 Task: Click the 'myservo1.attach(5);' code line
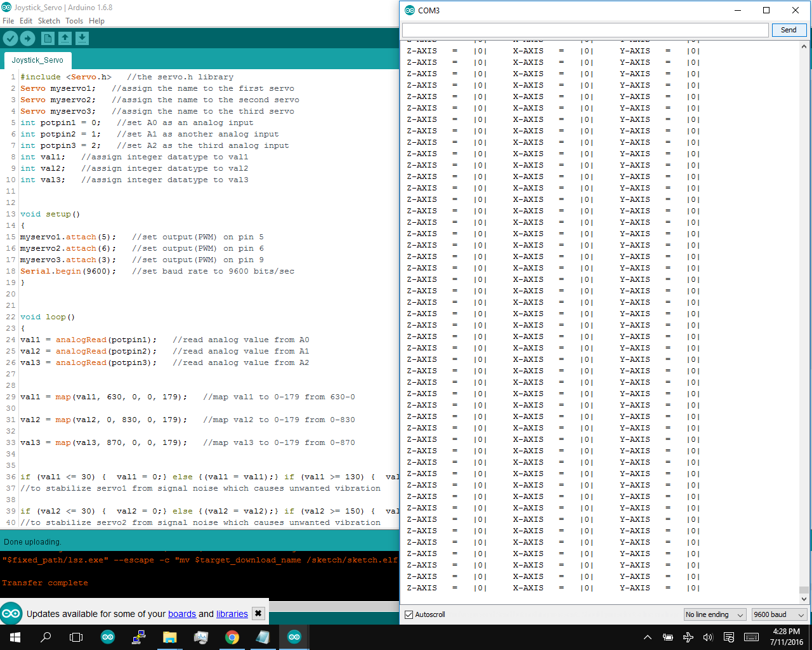click(x=69, y=237)
